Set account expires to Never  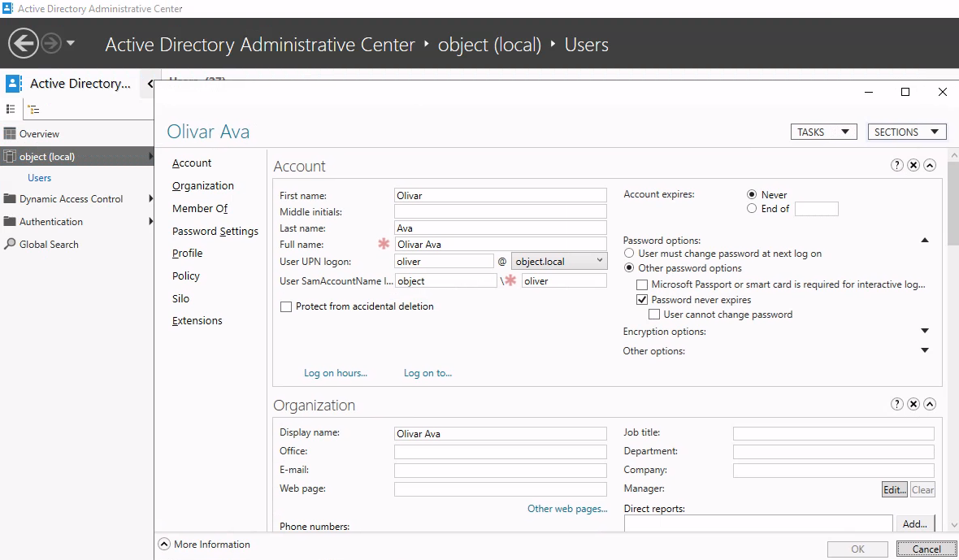pos(752,194)
